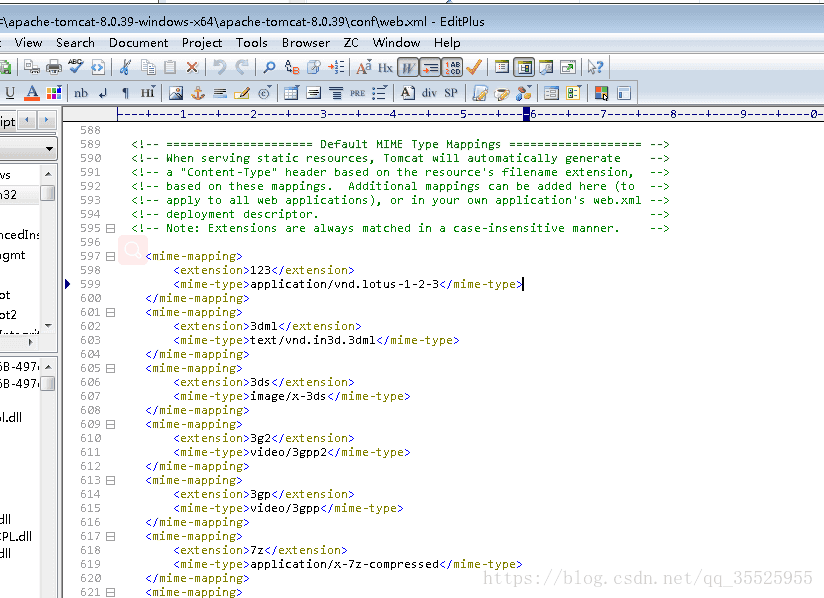This screenshot has height=598, width=824.
Task: Click the Cut scissors icon
Action: point(125,67)
